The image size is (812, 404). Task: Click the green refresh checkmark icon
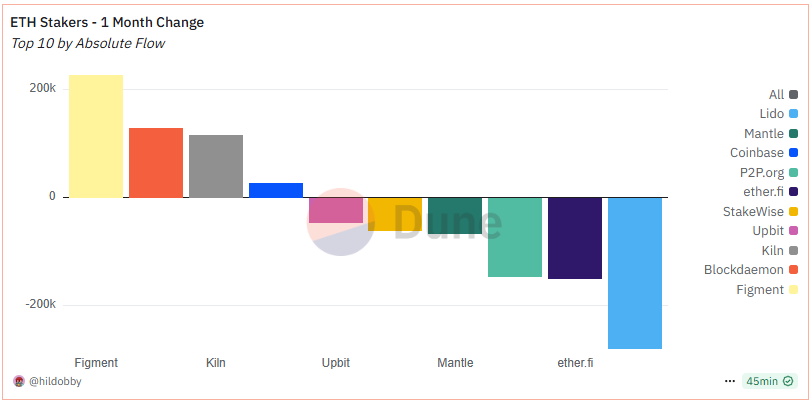pyautogui.click(x=788, y=381)
